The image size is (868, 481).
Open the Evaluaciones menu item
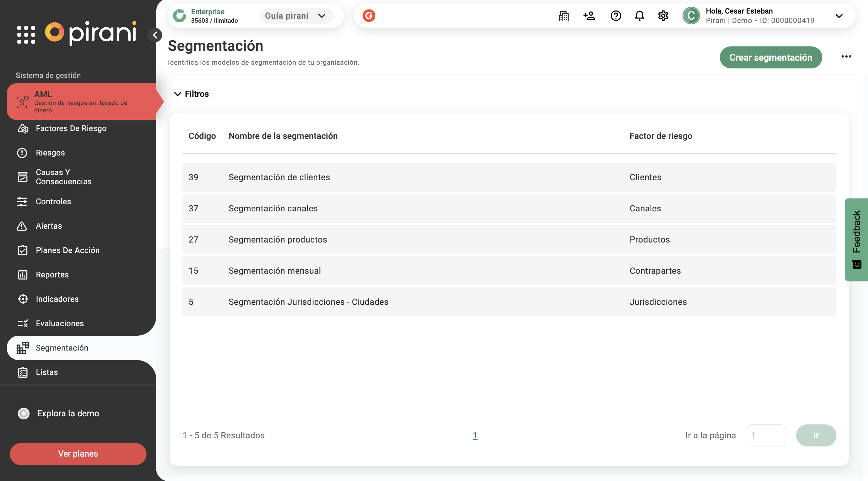click(60, 323)
